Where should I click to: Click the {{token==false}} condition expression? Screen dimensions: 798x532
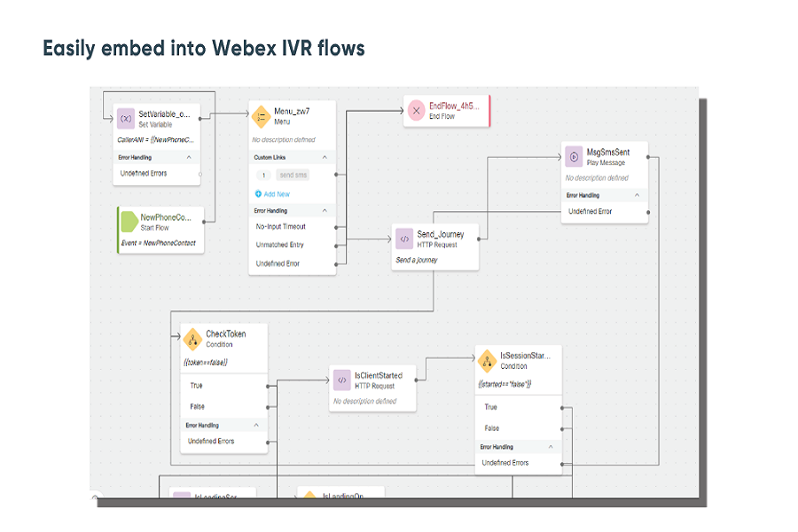(206, 363)
